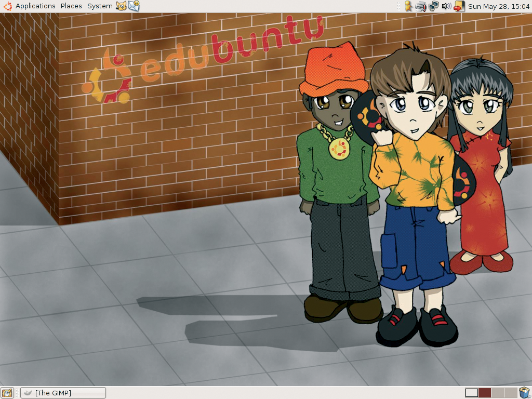Image resolution: width=532 pixels, height=399 pixels.
Task: Launch the mail envelope panel icon
Action: pyautogui.click(x=134, y=6)
